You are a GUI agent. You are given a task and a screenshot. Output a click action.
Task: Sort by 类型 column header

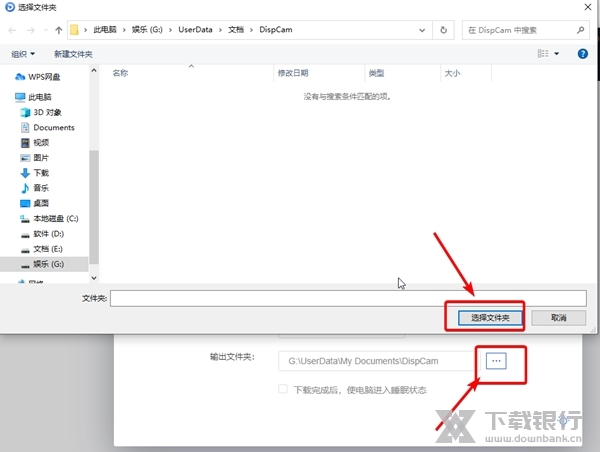tap(376, 73)
